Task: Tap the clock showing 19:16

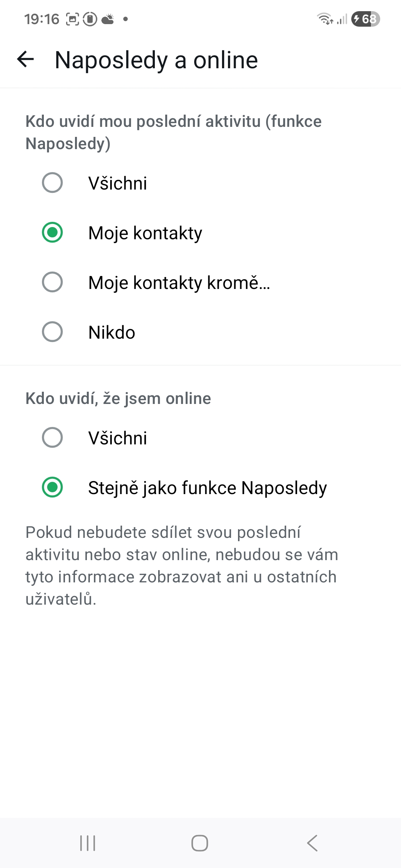Action: 42,19
